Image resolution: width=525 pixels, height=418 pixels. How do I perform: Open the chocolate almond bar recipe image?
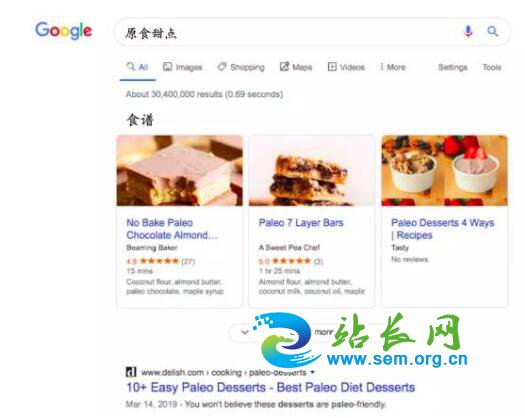pos(180,170)
